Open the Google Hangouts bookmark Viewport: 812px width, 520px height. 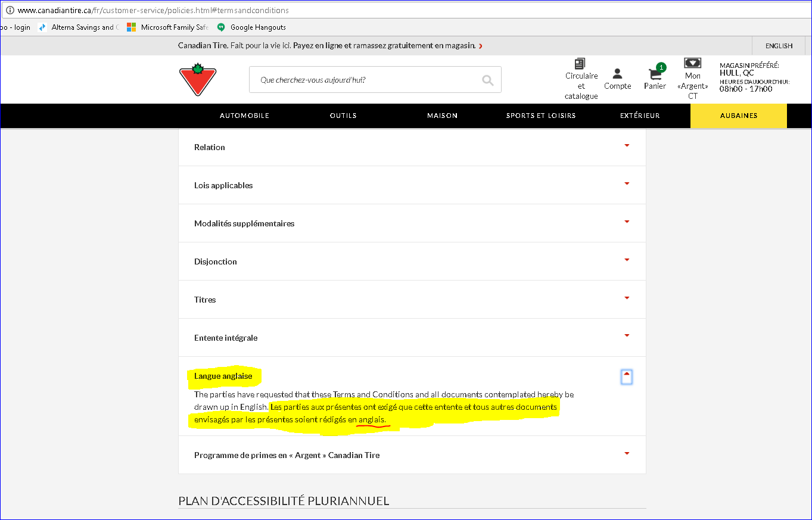coord(251,27)
